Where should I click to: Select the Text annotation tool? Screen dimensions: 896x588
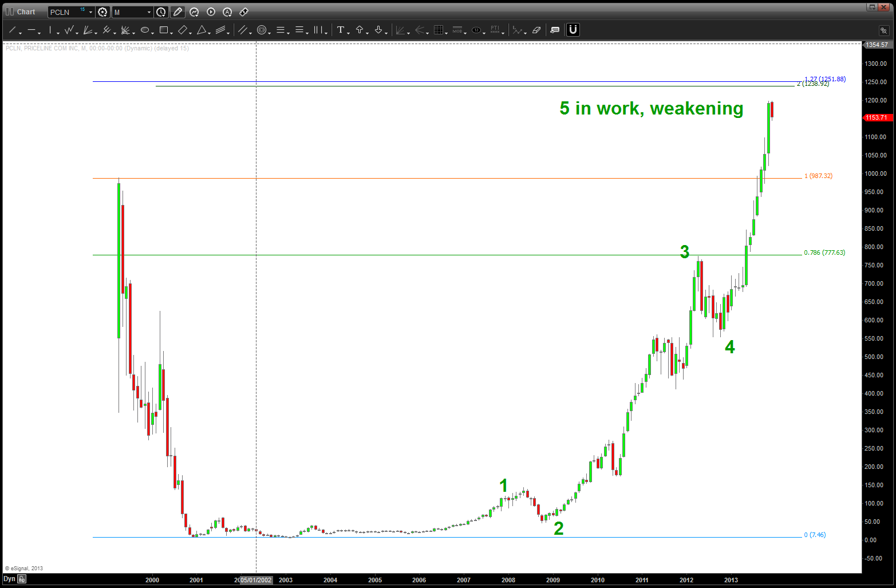[341, 30]
